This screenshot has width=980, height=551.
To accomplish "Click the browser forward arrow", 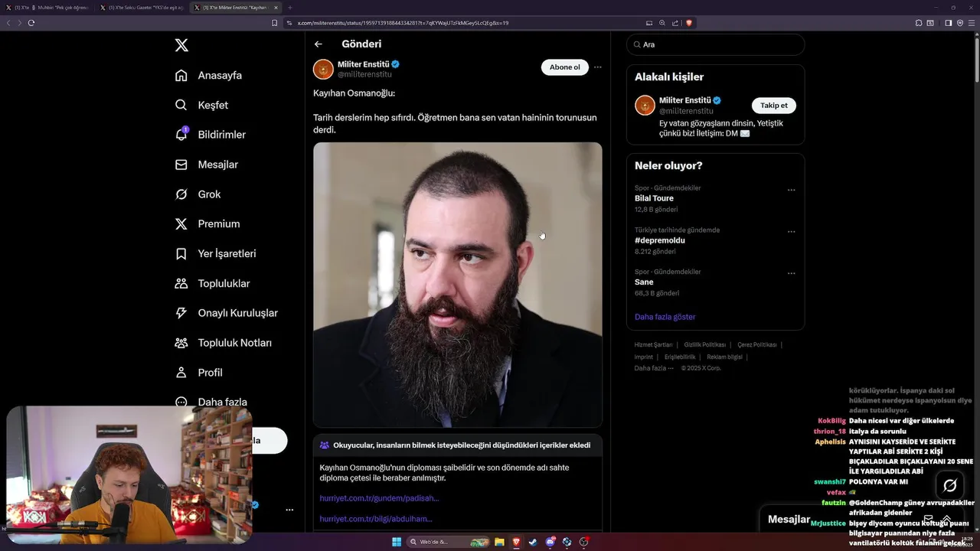I will click(x=20, y=23).
